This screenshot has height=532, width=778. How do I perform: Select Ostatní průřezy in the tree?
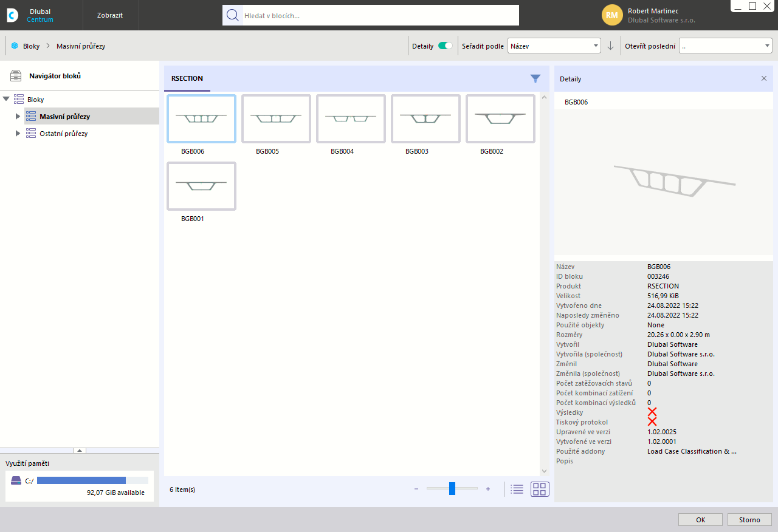(x=64, y=133)
